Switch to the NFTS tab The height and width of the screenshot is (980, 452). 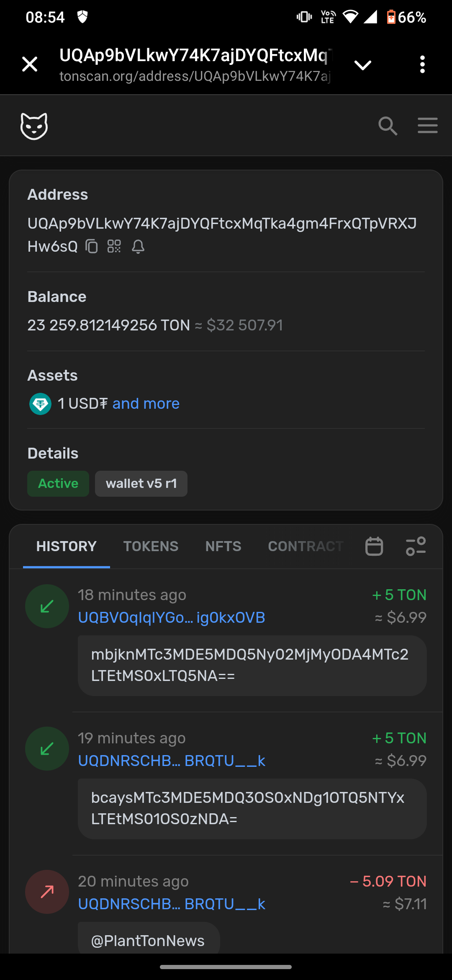223,546
